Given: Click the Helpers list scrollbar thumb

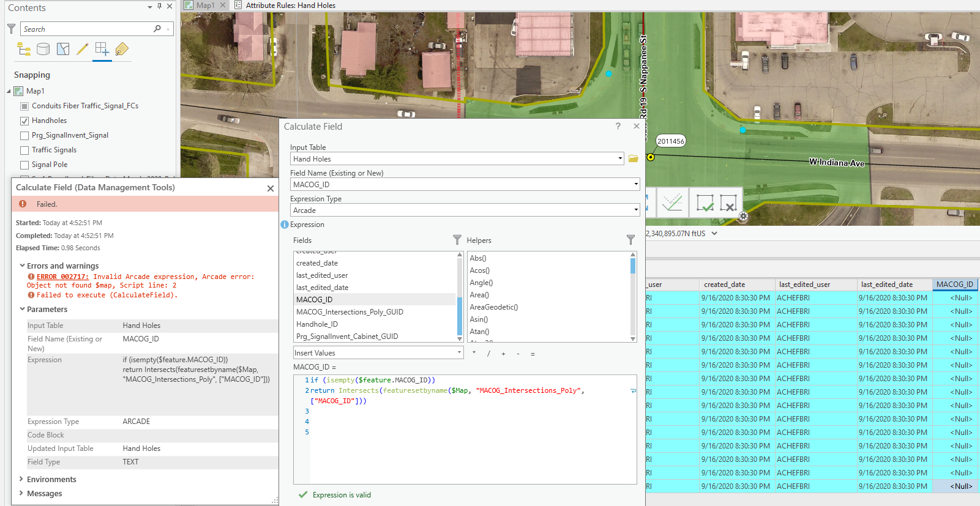Looking at the screenshot, I should point(633,266).
